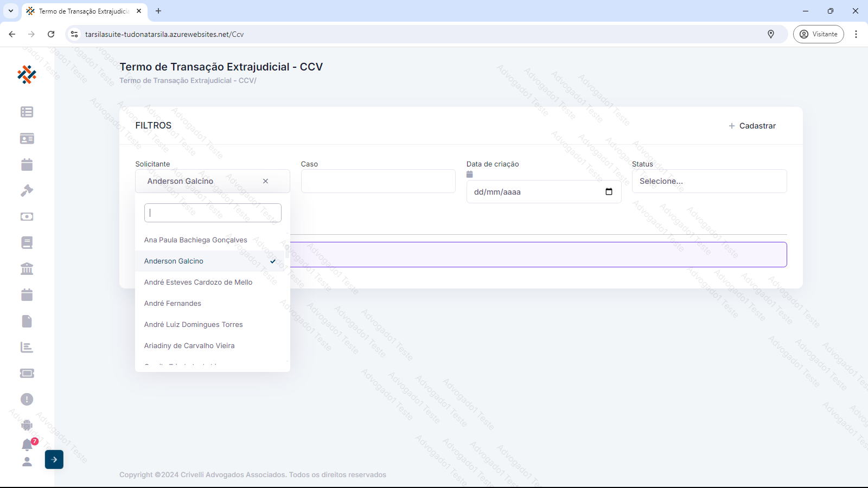Image resolution: width=868 pixels, height=488 pixels.
Task: Open the date picker calendar icon
Action: (609, 192)
